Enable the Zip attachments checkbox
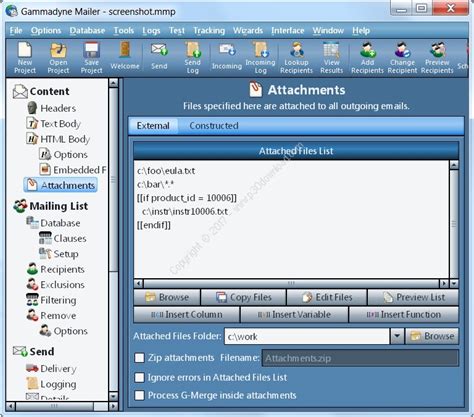The height and width of the screenshot is (417, 474). (x=139, y=358)
